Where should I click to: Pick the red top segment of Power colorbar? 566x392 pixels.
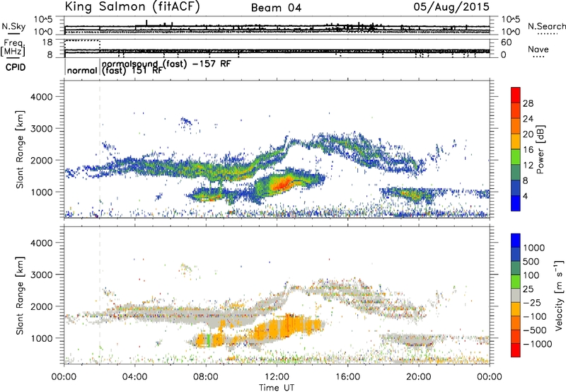pos(516,95)
